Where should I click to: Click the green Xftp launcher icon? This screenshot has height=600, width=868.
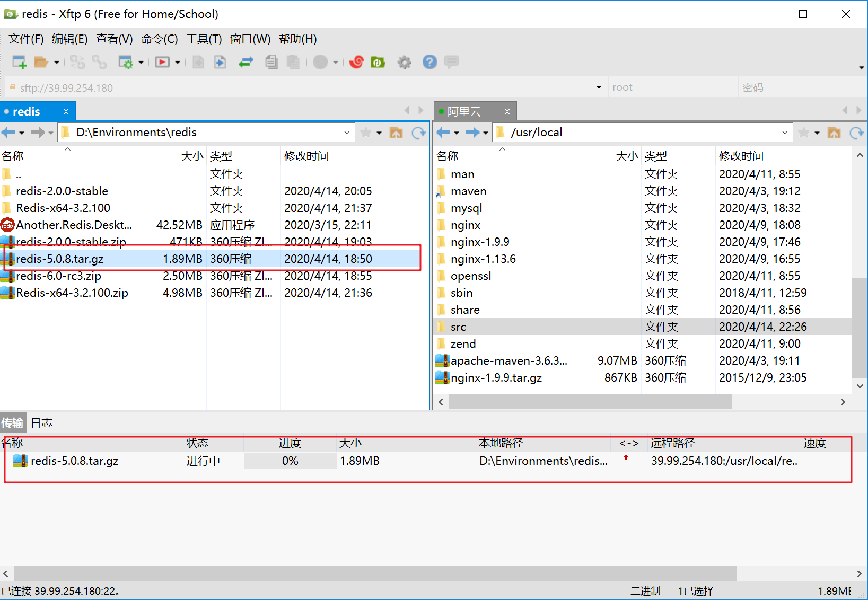click(378, 62)
